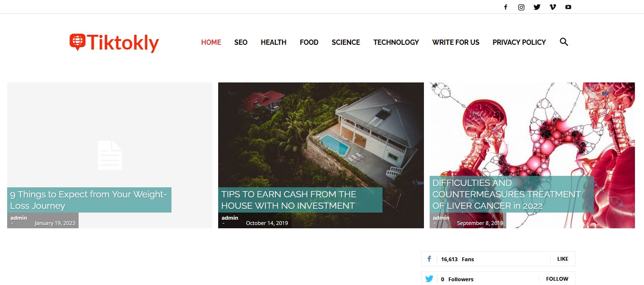Select FOOD in the navigation

309,42
